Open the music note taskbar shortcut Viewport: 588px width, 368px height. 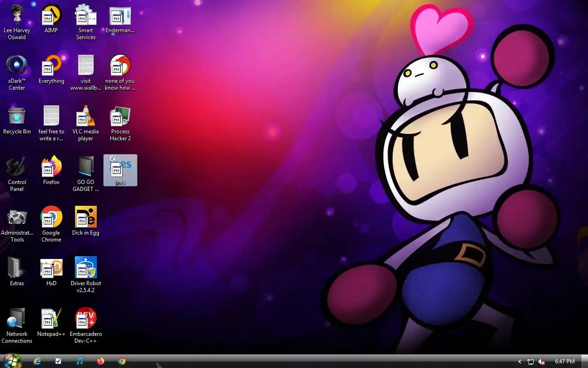[79, 361]
